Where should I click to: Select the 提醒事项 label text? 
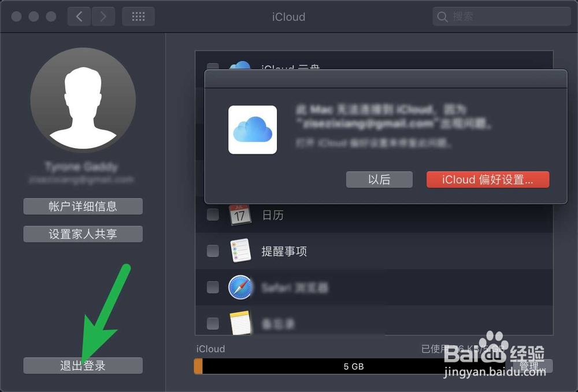point(284,251)
